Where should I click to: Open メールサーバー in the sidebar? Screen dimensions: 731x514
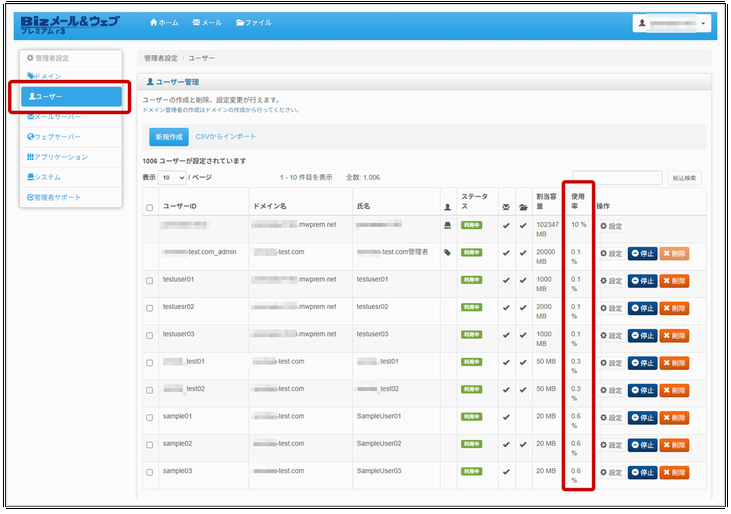click(x=55, y=117)
